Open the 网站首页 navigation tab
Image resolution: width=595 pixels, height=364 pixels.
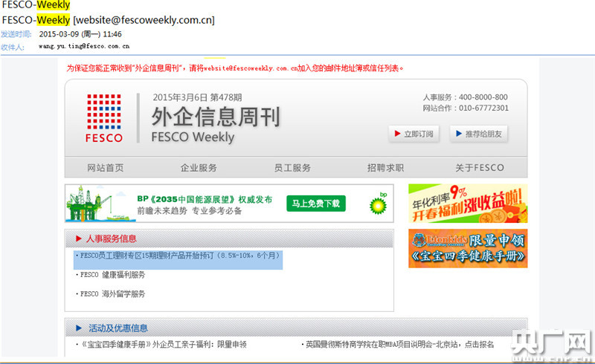106,168
